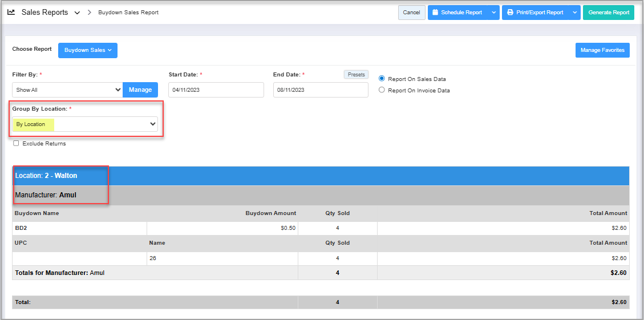Click the calendar icon on Schedule Report
The width and height of the screenshot is (644, 320).
(435, 13)
